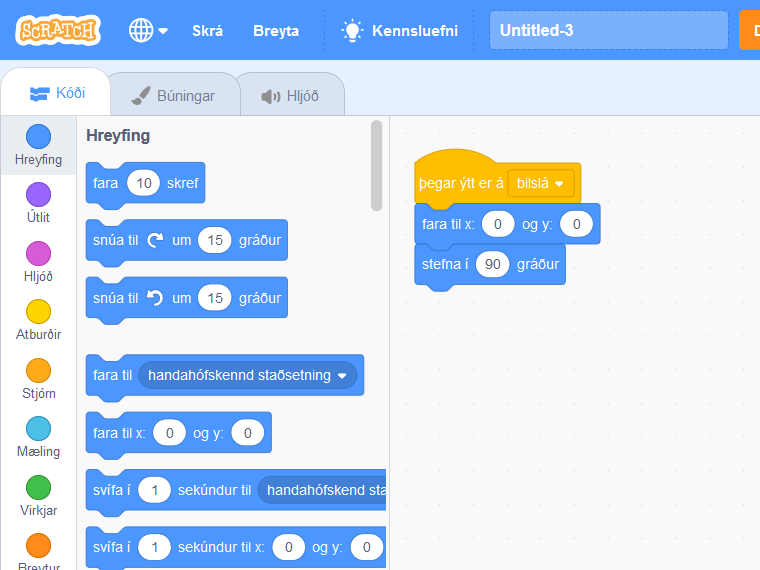
Task: Switch to the Kóði tab
Action: (x=57, y=93)
